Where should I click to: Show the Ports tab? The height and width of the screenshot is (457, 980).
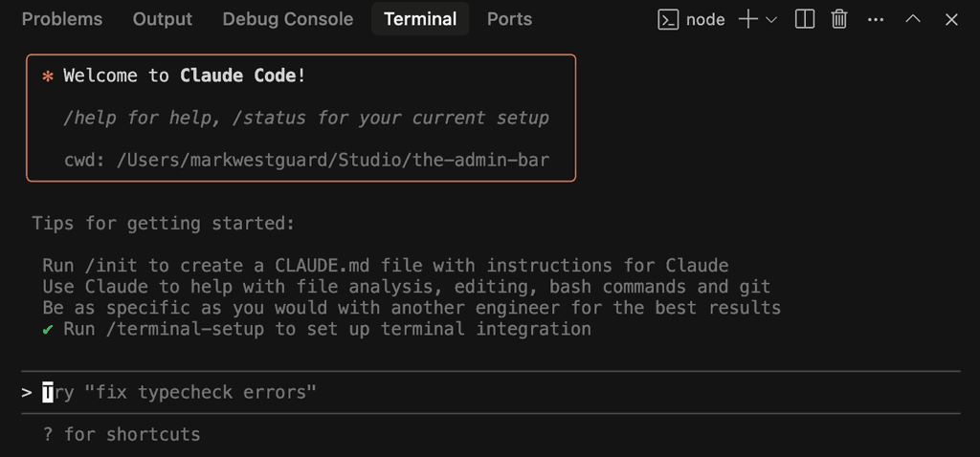point(509,19)
